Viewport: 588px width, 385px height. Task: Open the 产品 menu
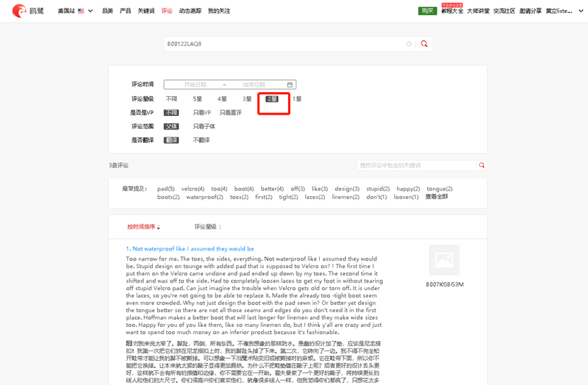click(x=125, y=11)
